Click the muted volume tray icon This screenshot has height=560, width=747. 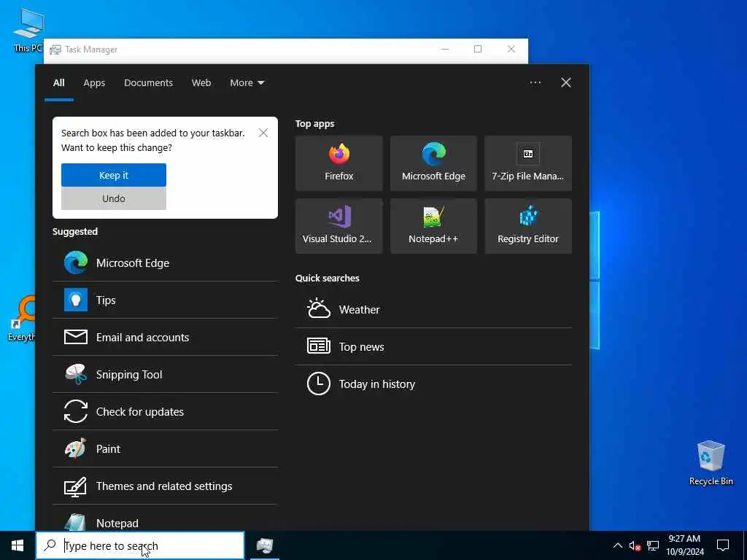(635, 545)
